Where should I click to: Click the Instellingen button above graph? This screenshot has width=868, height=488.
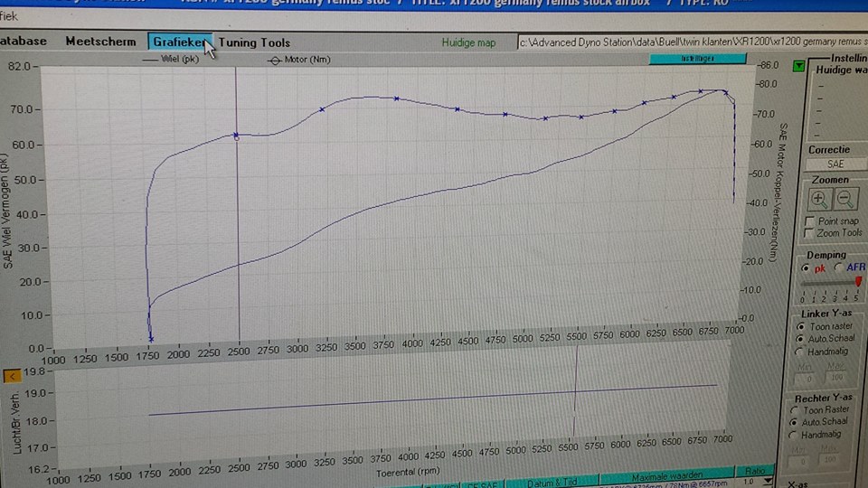[697, 59]
